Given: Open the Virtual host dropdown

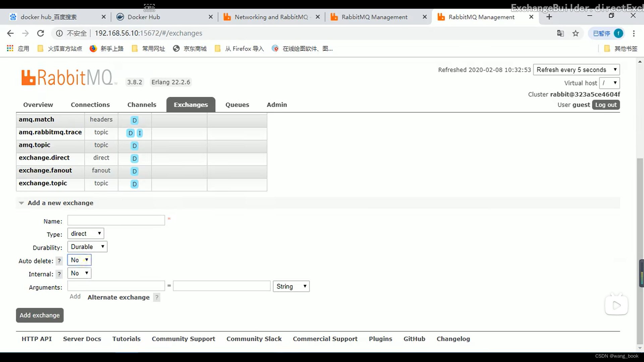Looking at the screenshot, I should point(609,83).
